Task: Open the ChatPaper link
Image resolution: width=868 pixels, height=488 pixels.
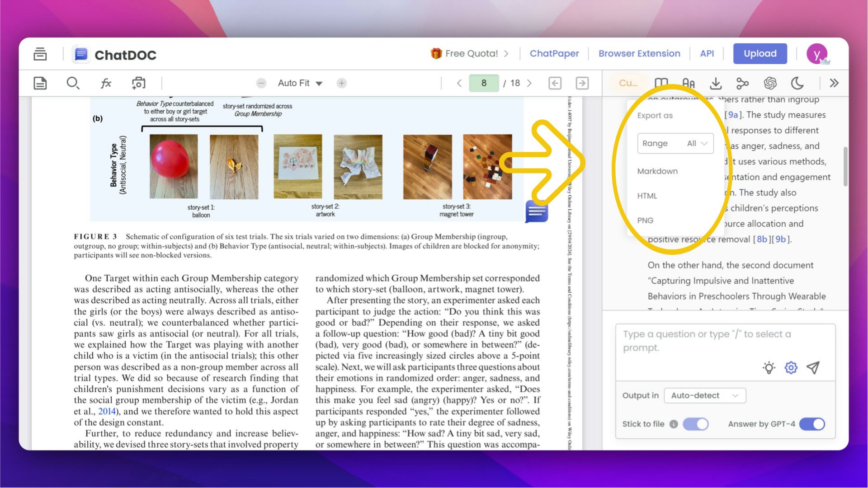Action: point(554,53)
